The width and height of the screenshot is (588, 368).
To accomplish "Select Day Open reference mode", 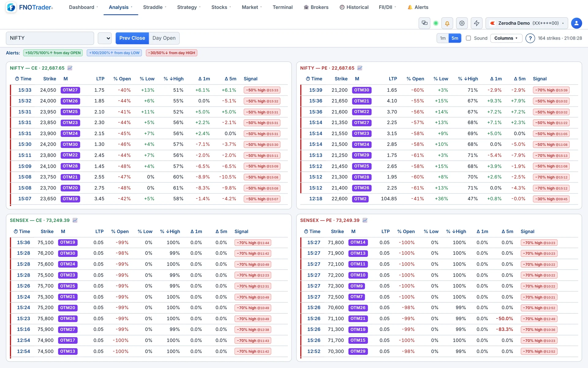I will [x=164, y=38].
